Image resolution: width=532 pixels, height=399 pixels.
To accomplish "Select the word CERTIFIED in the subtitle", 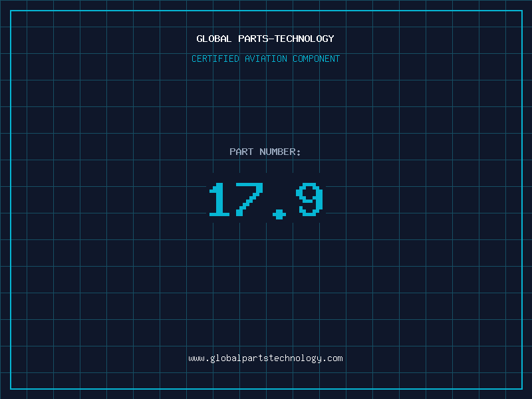I will pyautogui.click(x=215, y=59).
